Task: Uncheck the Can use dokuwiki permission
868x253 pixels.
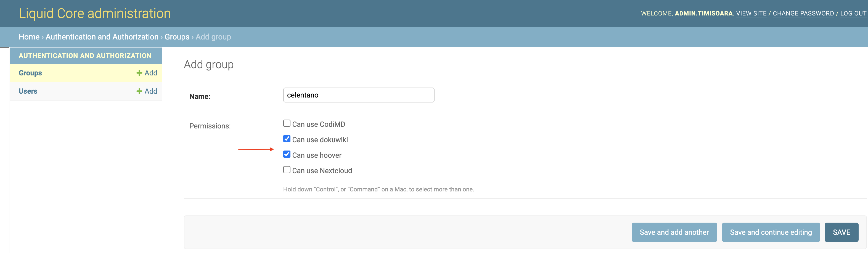Action: pyautogui.click(x=287, y=139)
